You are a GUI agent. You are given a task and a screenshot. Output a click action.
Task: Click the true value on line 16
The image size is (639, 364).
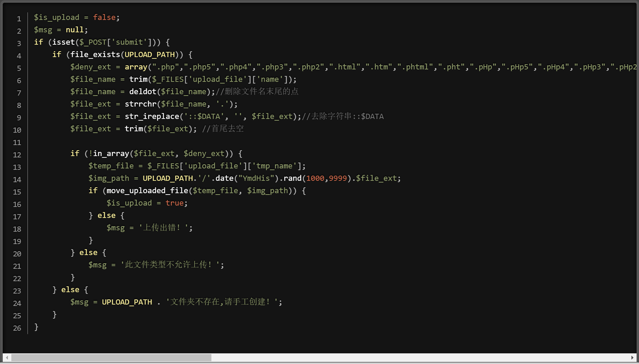[x=174, y=203]
